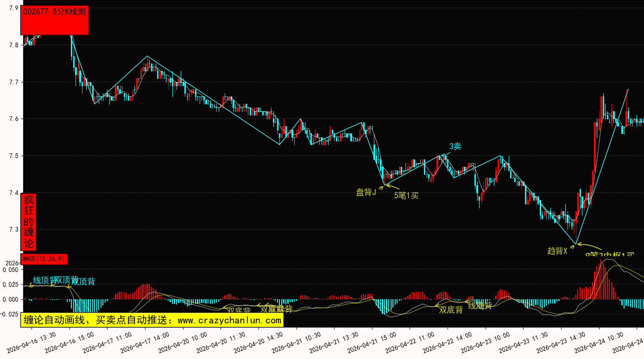644x359 pixels.
Task: Click the yellow arrow pointing at the lowest price
Action: pos(589,246)
